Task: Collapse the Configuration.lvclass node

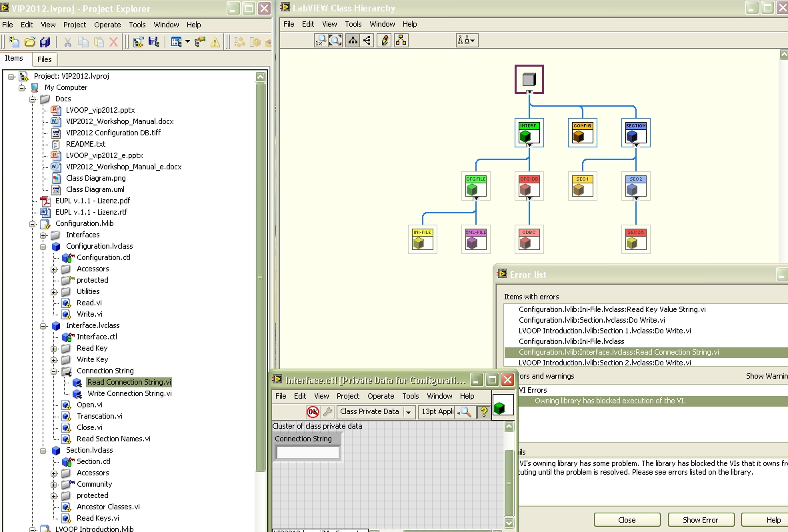Action: point(43,246)
